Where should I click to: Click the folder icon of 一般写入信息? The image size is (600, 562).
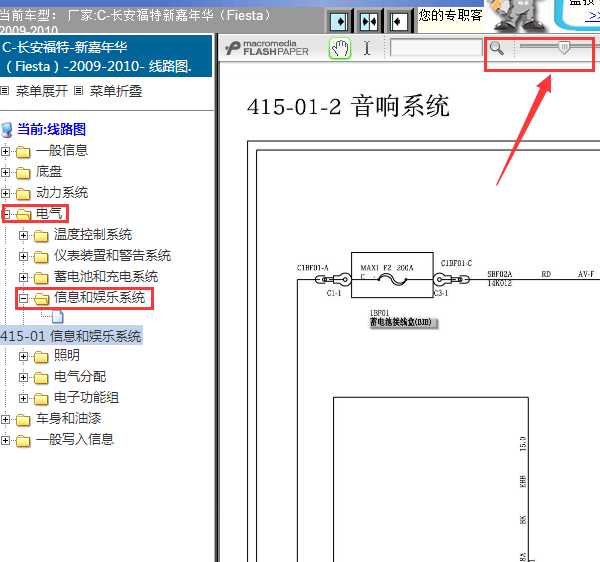[x=23, y=441]
